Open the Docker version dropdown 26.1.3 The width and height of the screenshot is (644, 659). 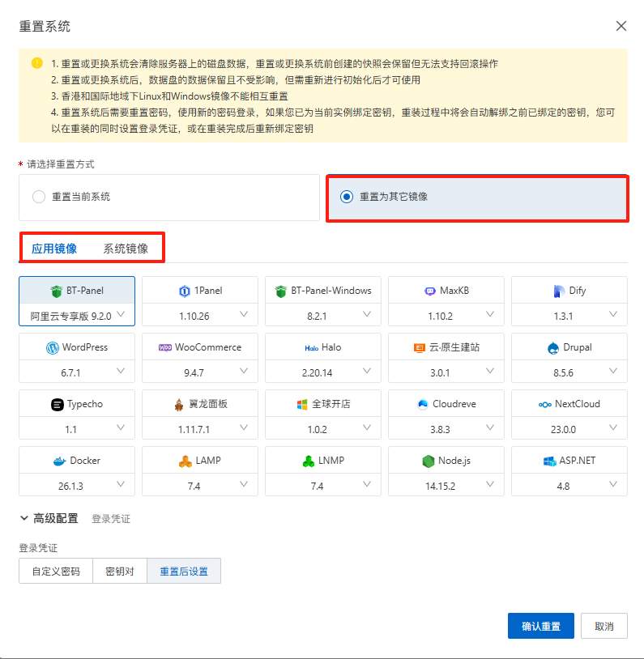point(77,485)
